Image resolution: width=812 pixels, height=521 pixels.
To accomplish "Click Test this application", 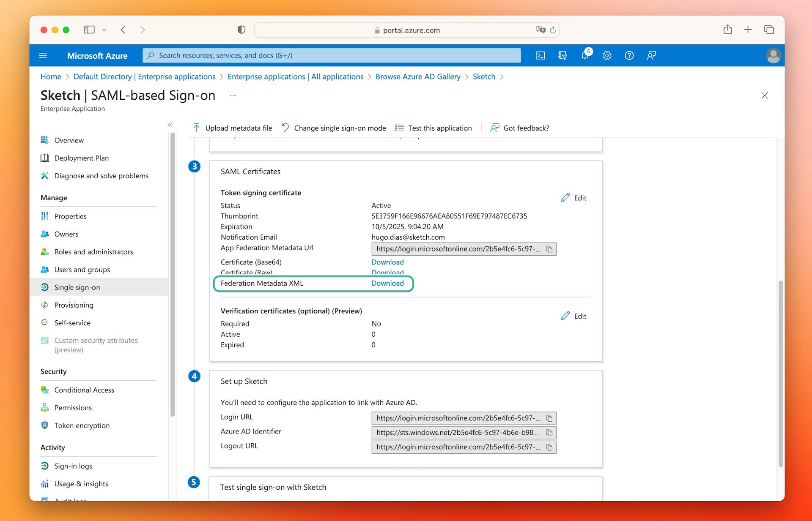I will (433, 128).
